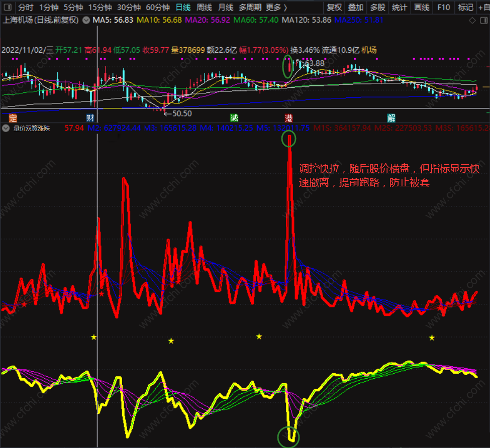Open the 画线 drawing tools

pos(422,7)
